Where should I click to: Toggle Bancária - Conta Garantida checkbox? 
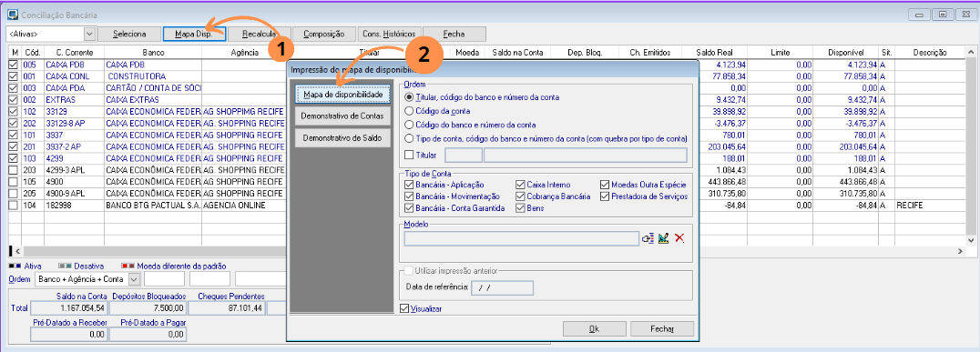click(x=409, y=208)
